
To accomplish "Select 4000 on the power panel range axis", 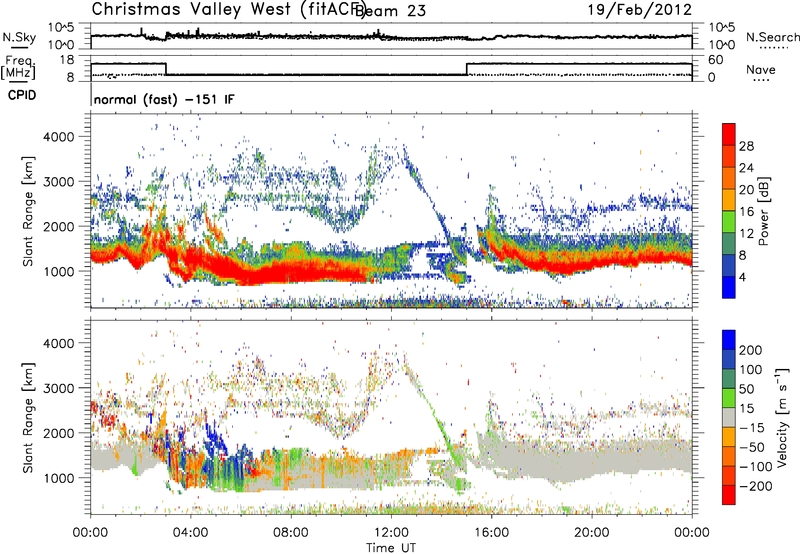I will pyautogui.click(x=58, y=137).
